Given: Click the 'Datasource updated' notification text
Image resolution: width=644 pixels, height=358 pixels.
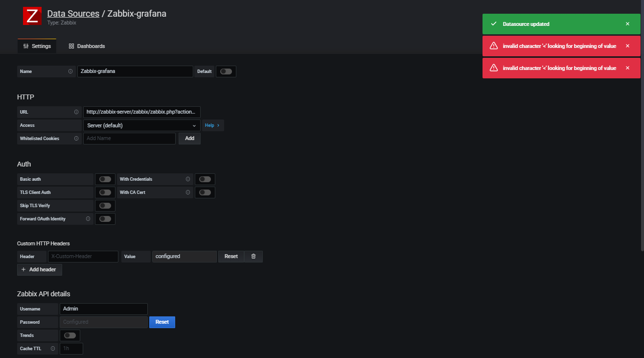Looking at the screenshot, I should point(526,24).
